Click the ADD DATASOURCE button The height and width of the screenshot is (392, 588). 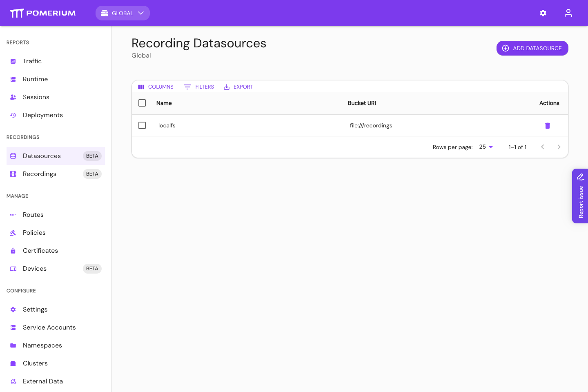coord(532,48)
